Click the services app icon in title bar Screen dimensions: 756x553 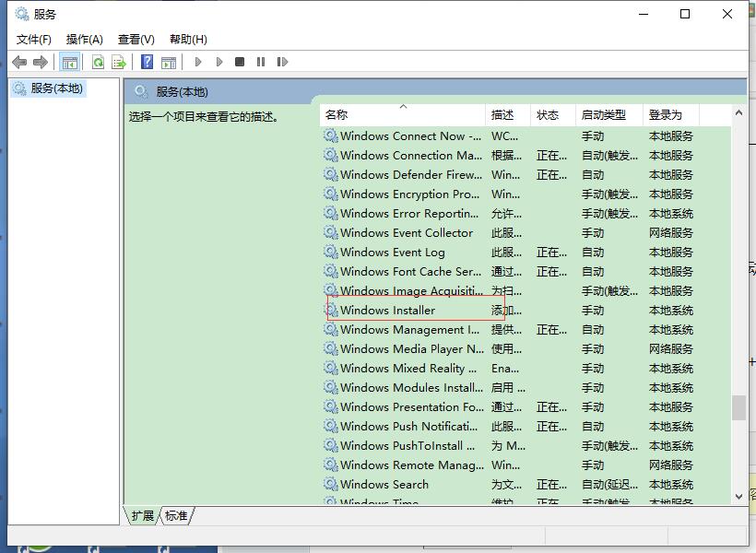click(x=22, y=14)
